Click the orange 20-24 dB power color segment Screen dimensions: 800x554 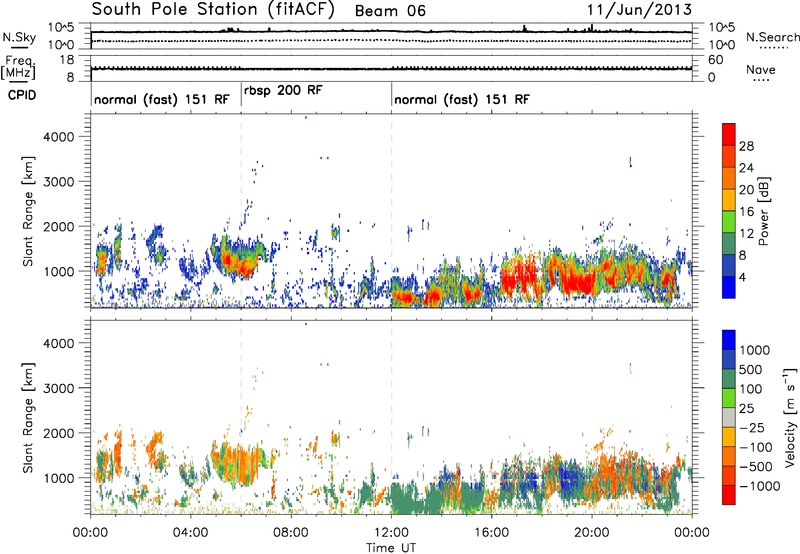[729, 179]
